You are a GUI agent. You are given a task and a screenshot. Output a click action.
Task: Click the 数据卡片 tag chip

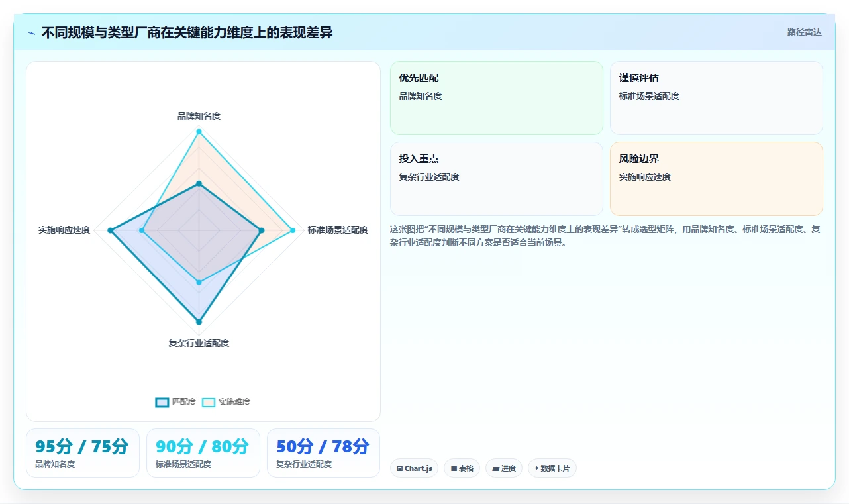coord(552,468)
